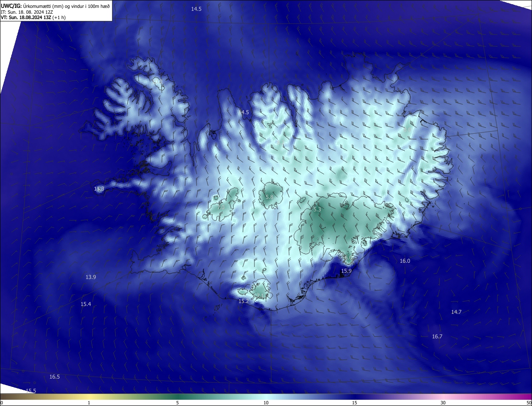Click the color scale tick labeled 1
The height and width of the screenshot is (406, 532).
click(x=89, y=403)
